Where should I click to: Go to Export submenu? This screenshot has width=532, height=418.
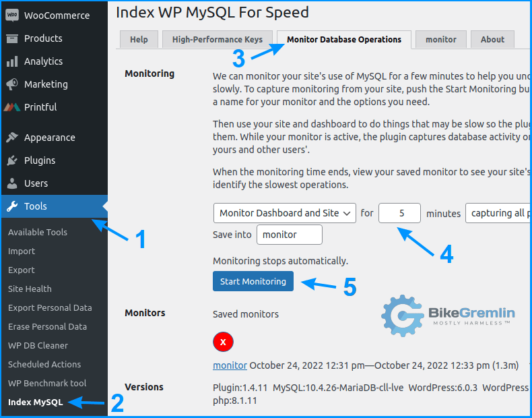pos(22,270)
